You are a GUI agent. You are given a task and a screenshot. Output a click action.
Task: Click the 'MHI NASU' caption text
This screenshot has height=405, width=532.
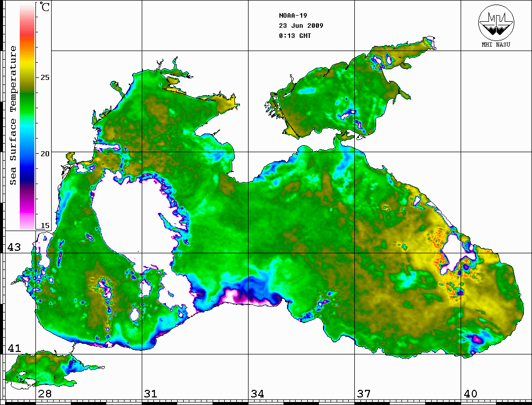click(496, 44)
